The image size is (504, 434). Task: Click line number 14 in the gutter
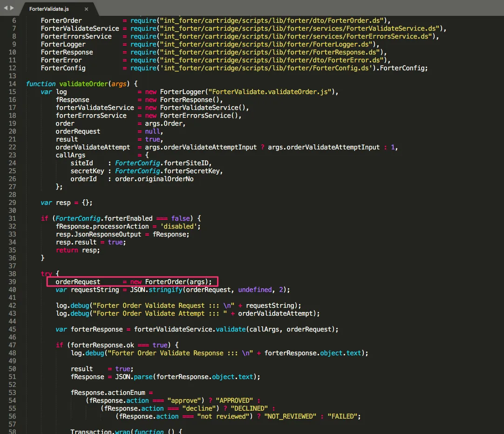point(12,84)
